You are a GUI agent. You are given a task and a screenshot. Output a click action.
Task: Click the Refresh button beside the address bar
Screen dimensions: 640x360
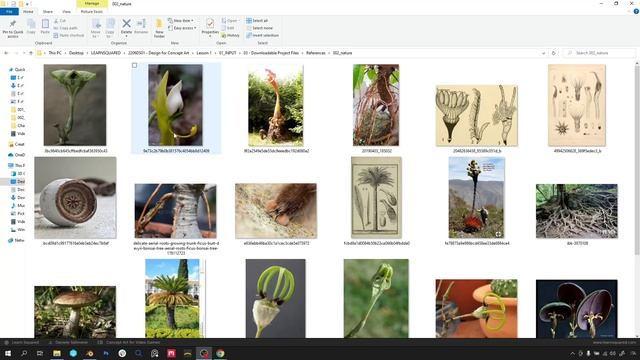pyautogui.click(x=553, y=53)
